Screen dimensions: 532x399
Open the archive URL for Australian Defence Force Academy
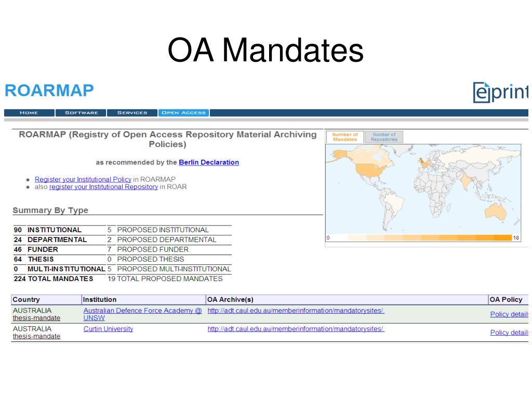pyautogui.click(x=296, y=311)
